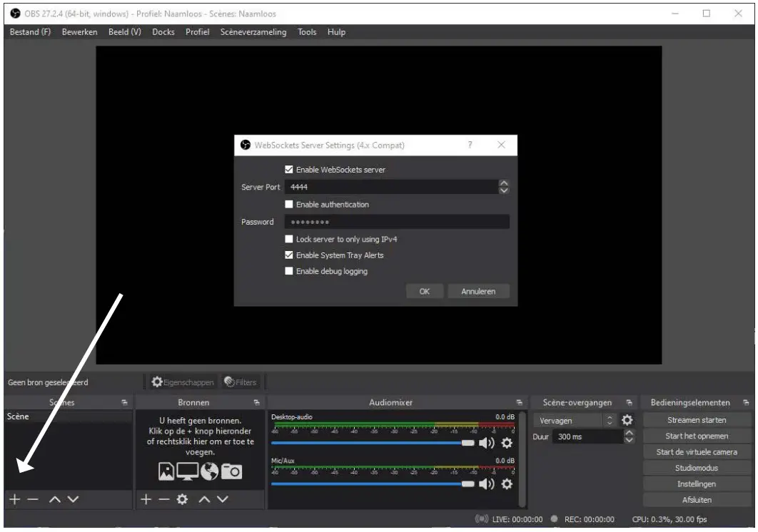Viewport: 758px width, 532px height.
Task: Toggle Enable System Tray Alerts checkbox
Action: (289, 255)
